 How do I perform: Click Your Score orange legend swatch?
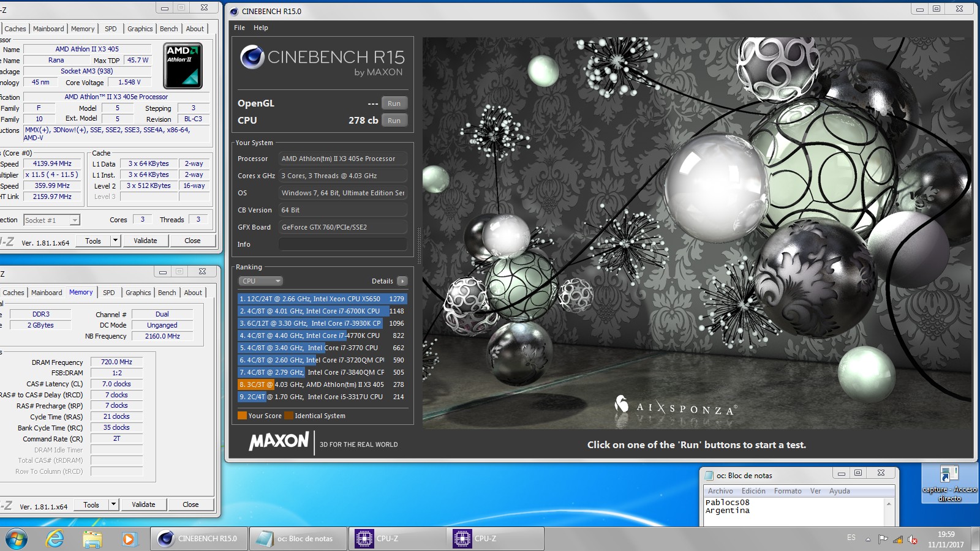[x=242, y=416]
